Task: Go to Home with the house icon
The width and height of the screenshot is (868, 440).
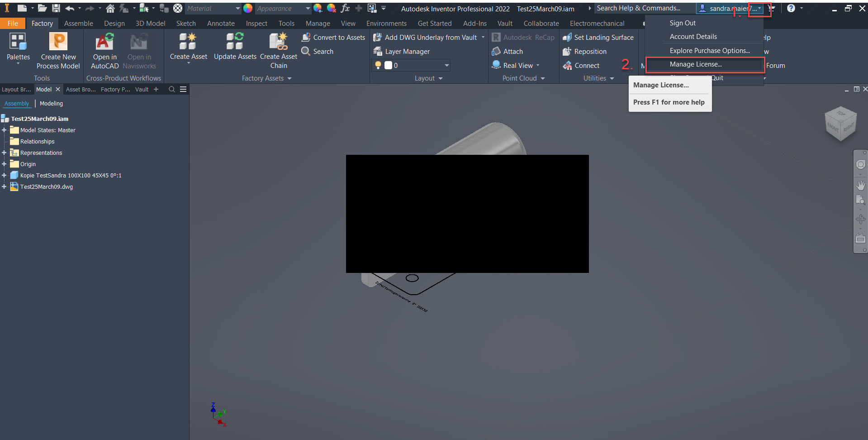Action: [110, 8]
